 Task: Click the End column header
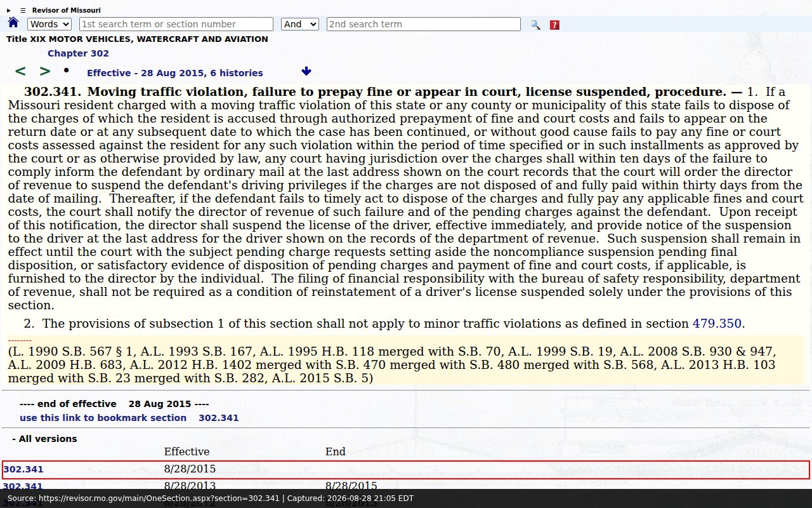point(336,451)
